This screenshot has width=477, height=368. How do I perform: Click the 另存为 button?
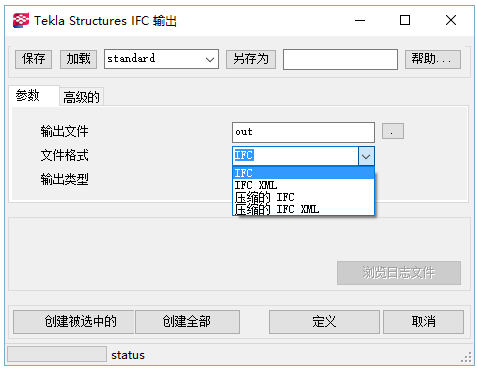point(251,59)
